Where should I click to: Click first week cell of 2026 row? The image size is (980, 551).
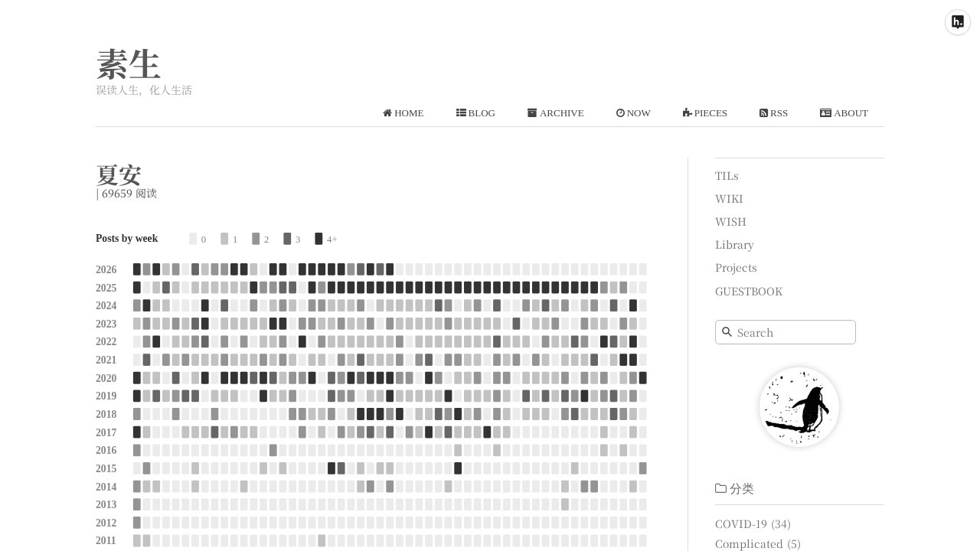point(137,269)
